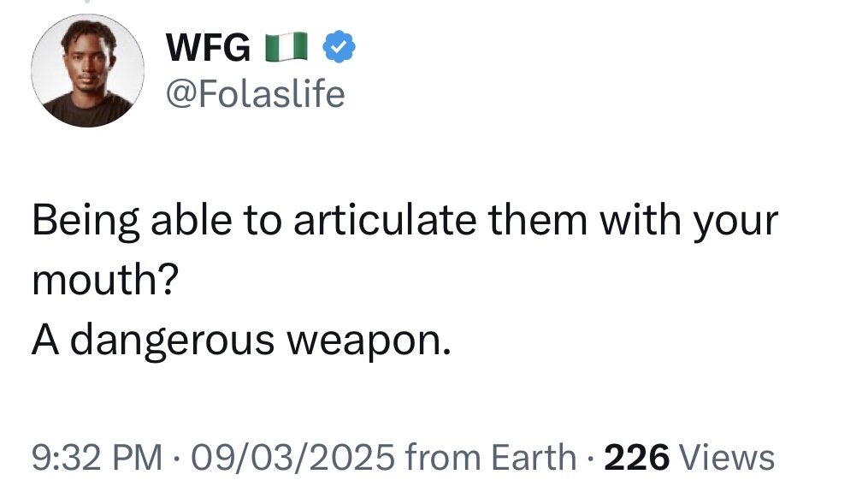Open the WFG display name

[x=209, y=49]
